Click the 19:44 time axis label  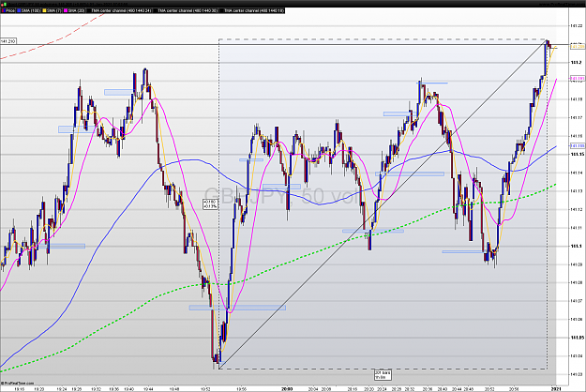click(148, 389)
